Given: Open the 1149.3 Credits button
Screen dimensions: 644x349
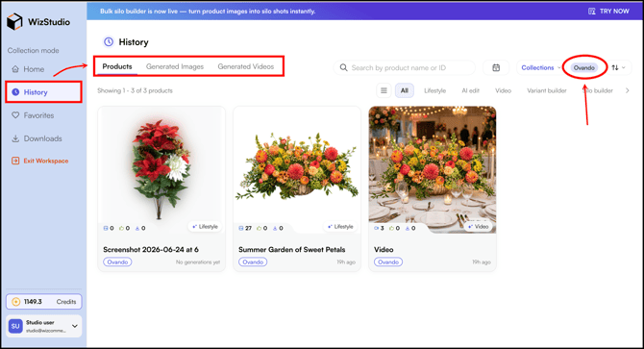Looking at the screenshot, I should 43,302.
